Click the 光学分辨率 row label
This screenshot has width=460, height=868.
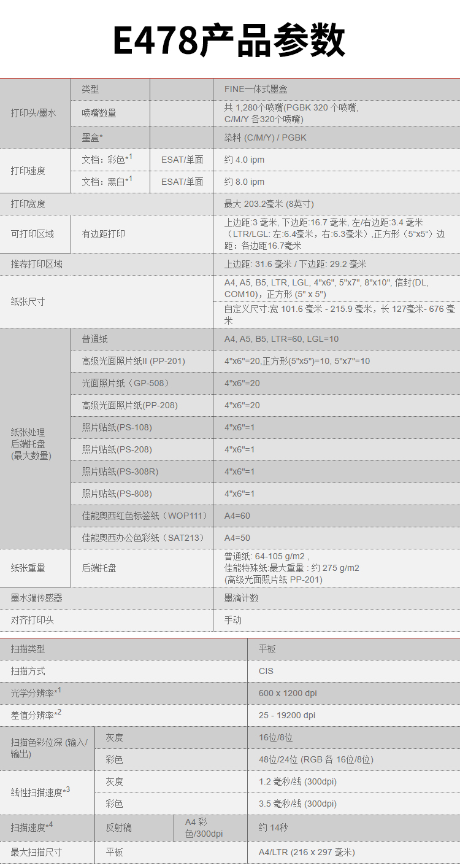click(x=36, y=692)
